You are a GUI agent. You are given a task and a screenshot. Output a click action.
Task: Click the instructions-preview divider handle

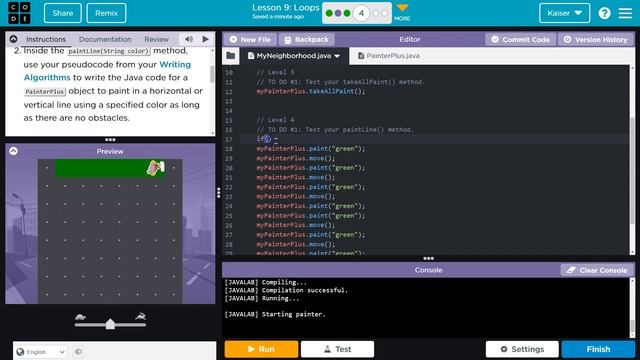(110, 140)
